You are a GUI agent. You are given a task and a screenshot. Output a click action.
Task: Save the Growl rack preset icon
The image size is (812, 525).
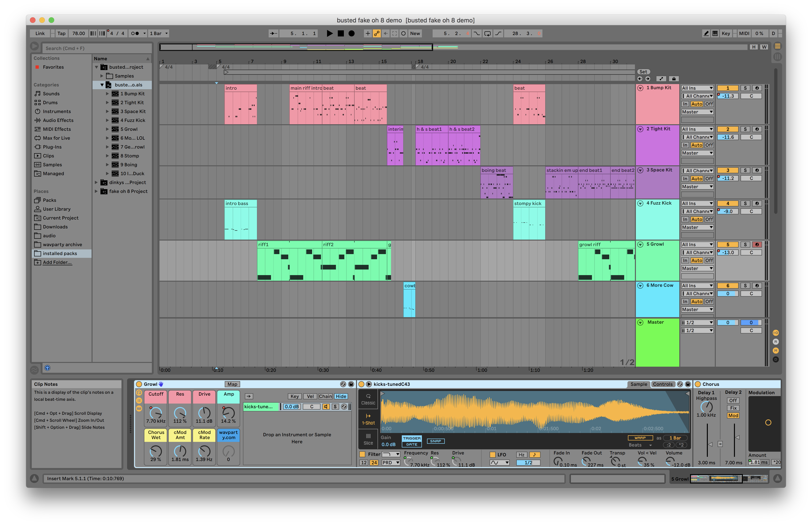pos(351,384)
